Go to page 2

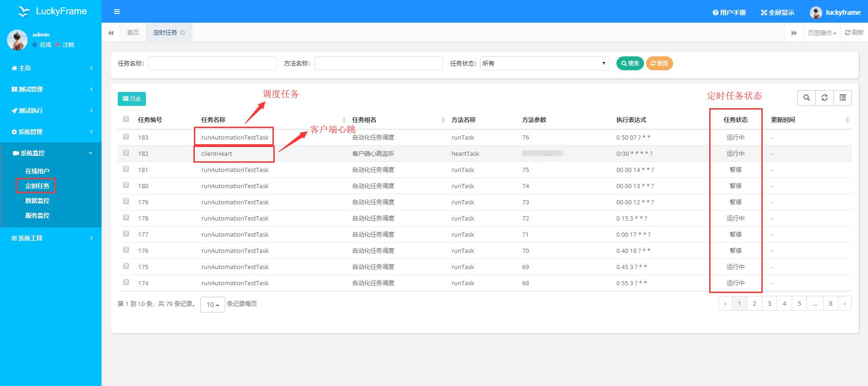point(754,304)
